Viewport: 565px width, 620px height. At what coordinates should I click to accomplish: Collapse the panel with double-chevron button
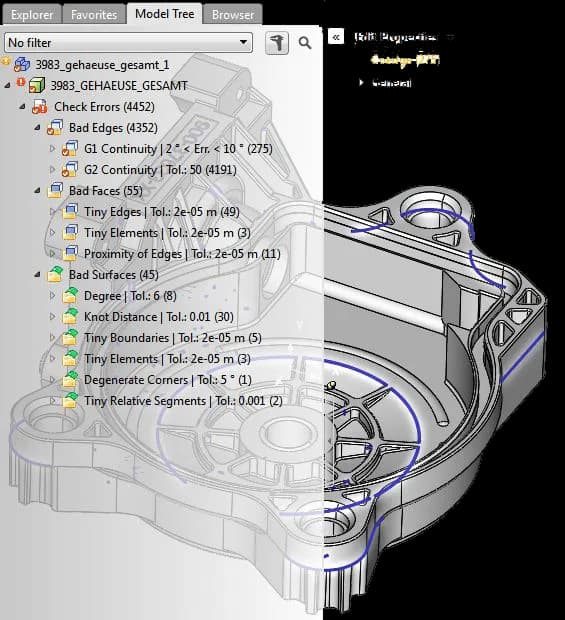336,38
